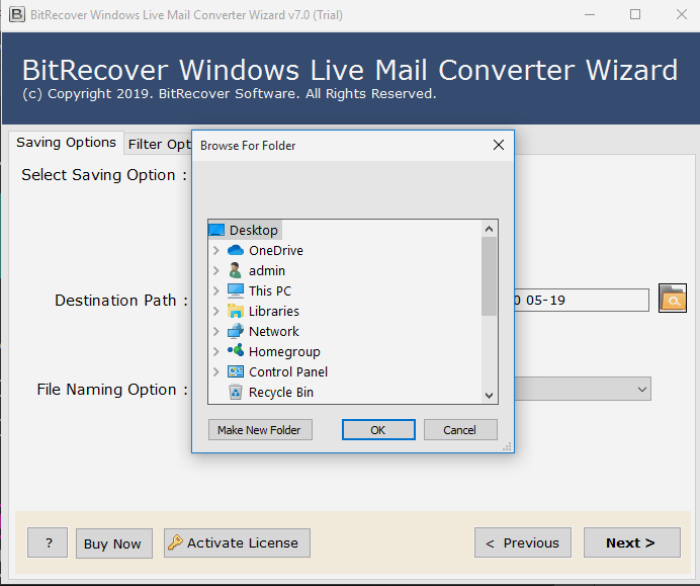Open help with the question mark button

(x=47, y=543)
